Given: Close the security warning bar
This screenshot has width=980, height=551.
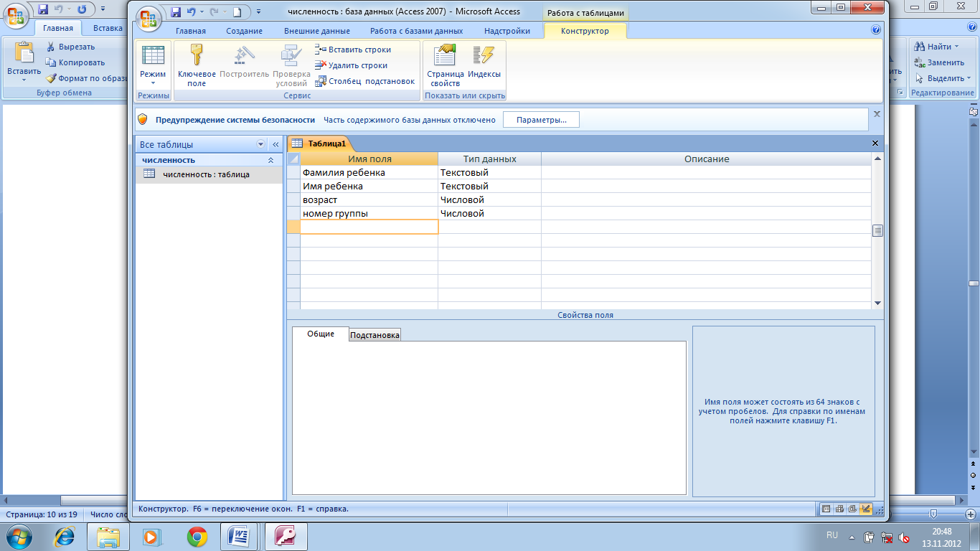Looking at the screenshot, I should tap(876, 113).
